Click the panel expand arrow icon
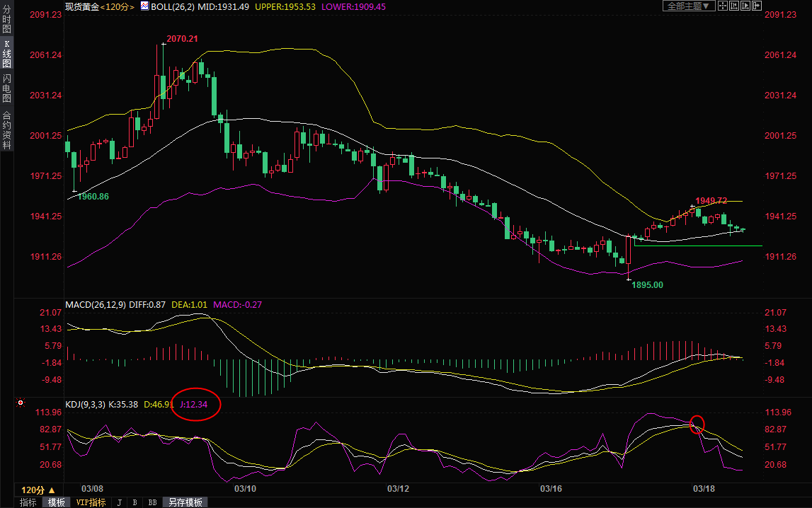This screenshot has width=812, height=508. 756,6
